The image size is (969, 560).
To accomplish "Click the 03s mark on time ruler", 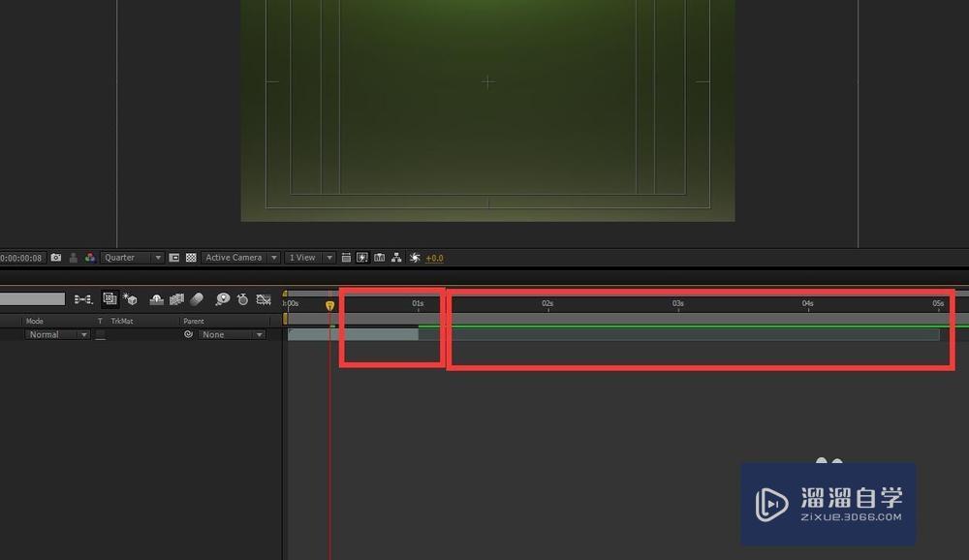I will pyautogui.click(x=678, y=303).
